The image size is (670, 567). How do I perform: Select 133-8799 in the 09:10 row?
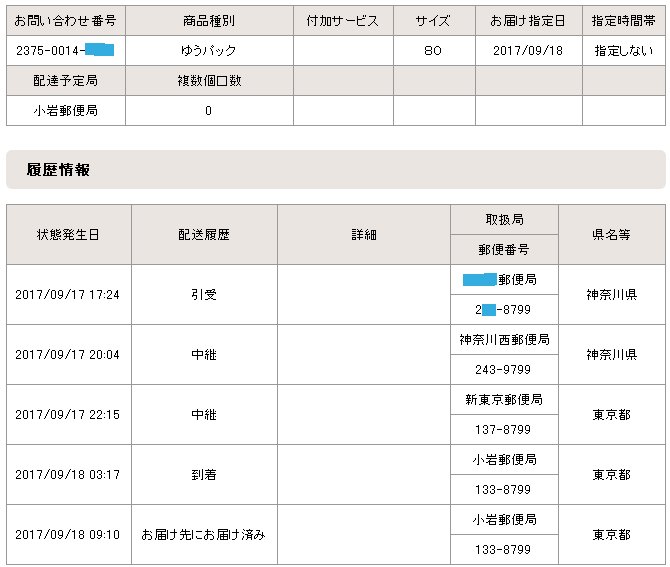pyautogui.click(x=503, y=549)
